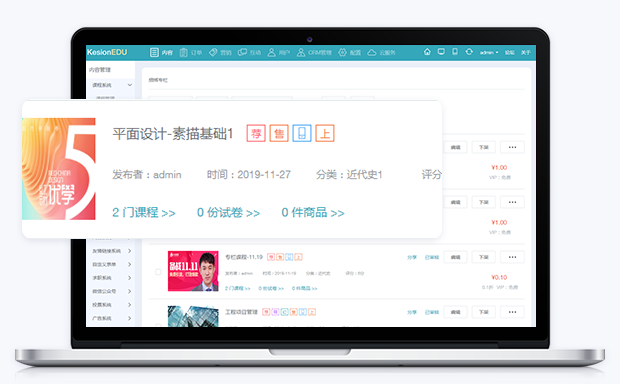
Task: Open the 2 门课程 >> link on popup
Action: pyautogui.click(x=144, y=213)
